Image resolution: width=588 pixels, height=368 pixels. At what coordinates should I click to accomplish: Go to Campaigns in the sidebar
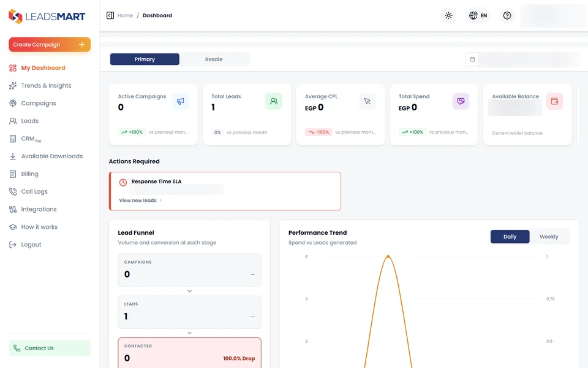pyautogui.click(x=39, y=103)
